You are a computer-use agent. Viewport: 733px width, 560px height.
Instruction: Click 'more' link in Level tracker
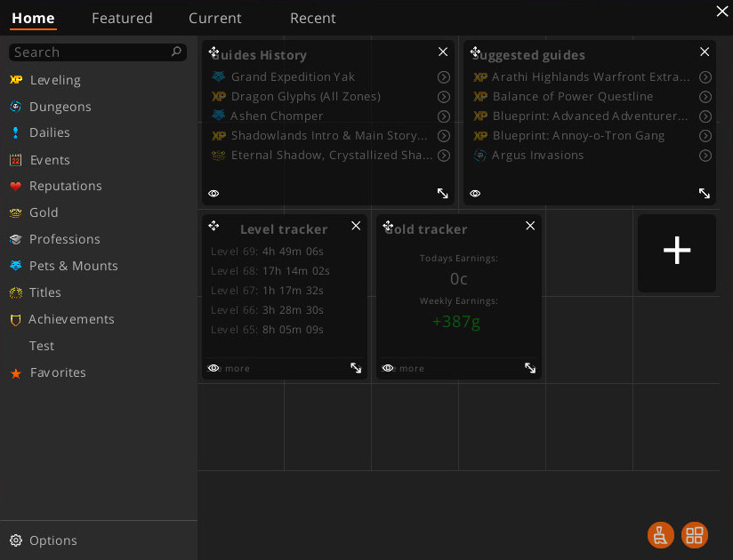click(x=237, y=369)
